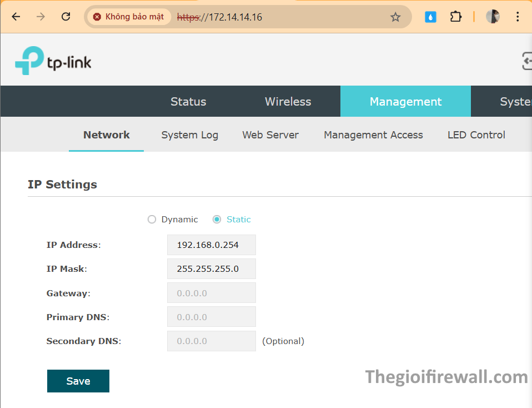The height and width of the screenshot is (408, 532).
Task: Click the IP Address input field
Action: coord(211,245)
